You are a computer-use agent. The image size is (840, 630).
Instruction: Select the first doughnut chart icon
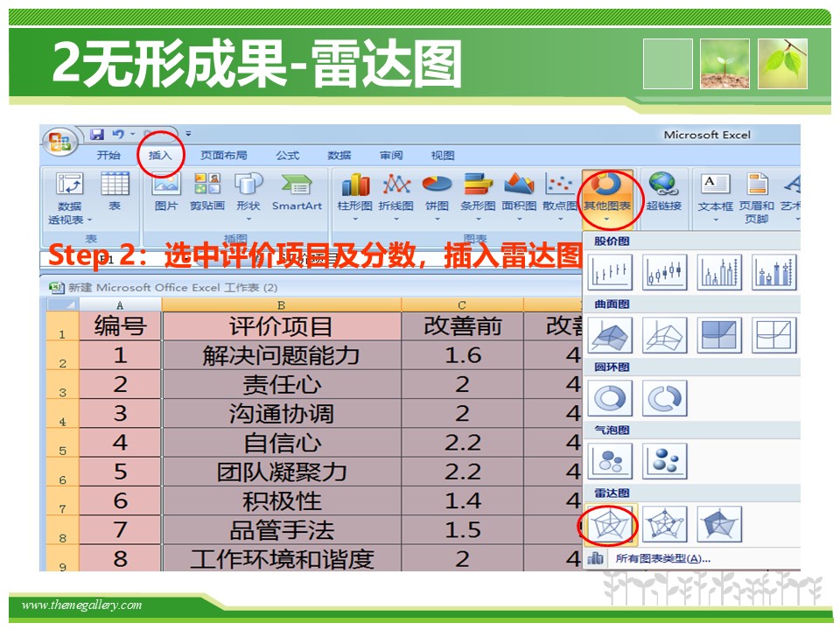coord(611,398)
